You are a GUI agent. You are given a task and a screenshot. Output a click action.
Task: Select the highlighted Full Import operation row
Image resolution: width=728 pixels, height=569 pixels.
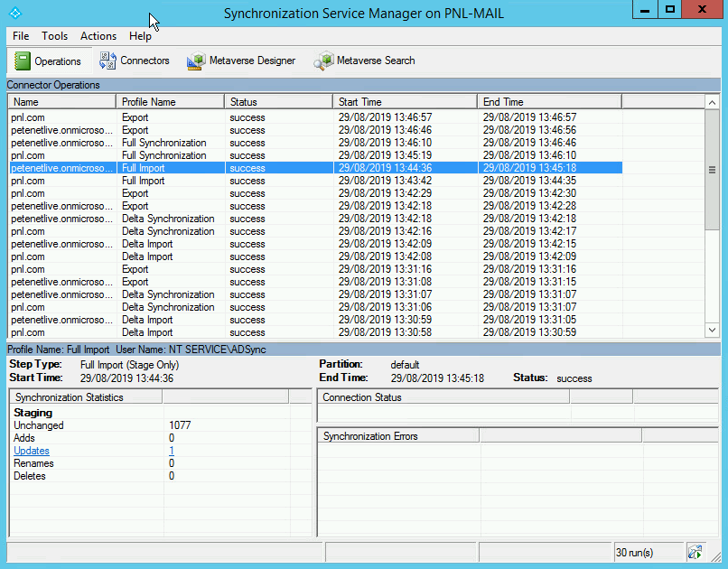pyautogui.click(x=271, y=167)
